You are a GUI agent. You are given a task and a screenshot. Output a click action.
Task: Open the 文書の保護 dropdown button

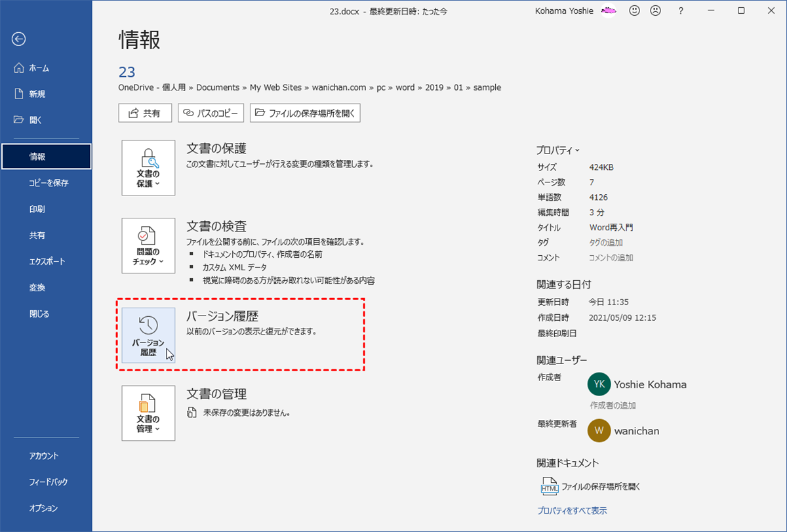148,168
